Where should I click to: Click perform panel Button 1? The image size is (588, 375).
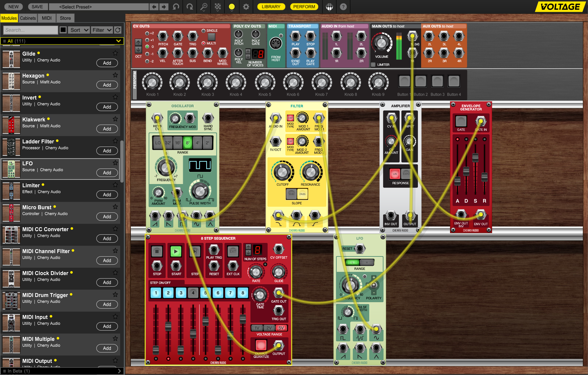(404, 81)
